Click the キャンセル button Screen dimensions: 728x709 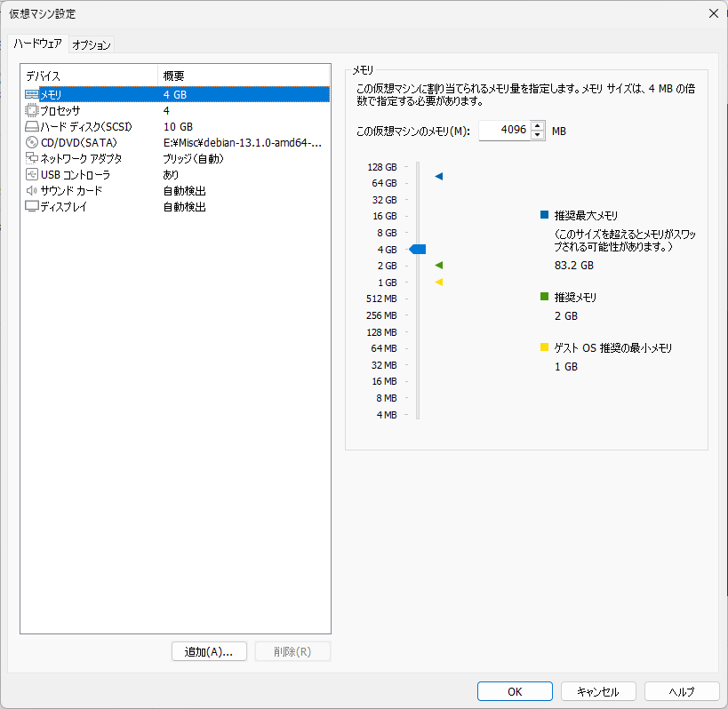pos(597,691)
